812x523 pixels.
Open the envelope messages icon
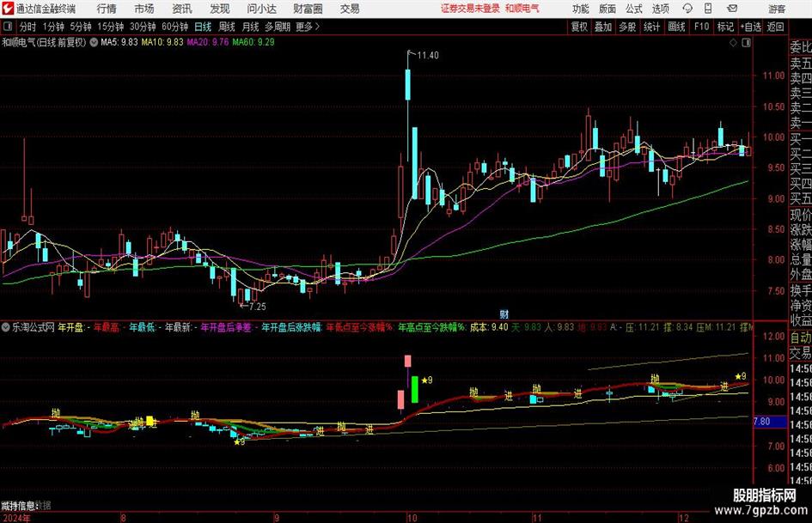tap(732, 9)
